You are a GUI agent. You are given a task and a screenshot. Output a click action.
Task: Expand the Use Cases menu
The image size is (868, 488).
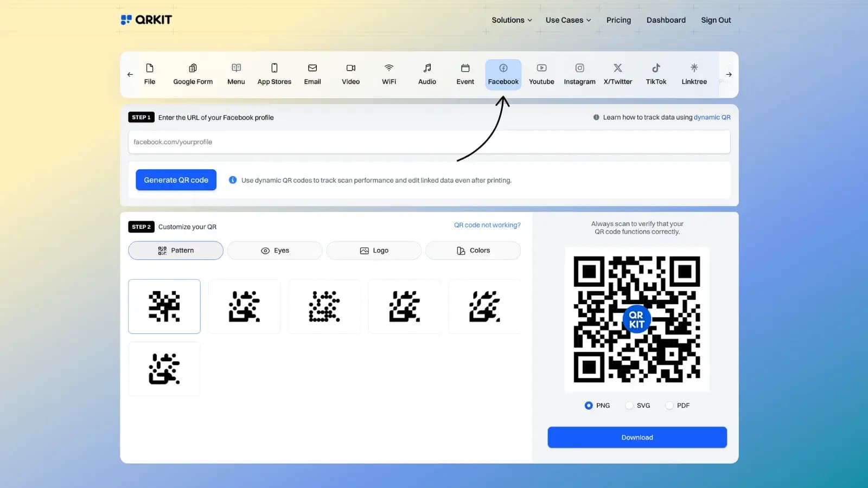(567, 20)
